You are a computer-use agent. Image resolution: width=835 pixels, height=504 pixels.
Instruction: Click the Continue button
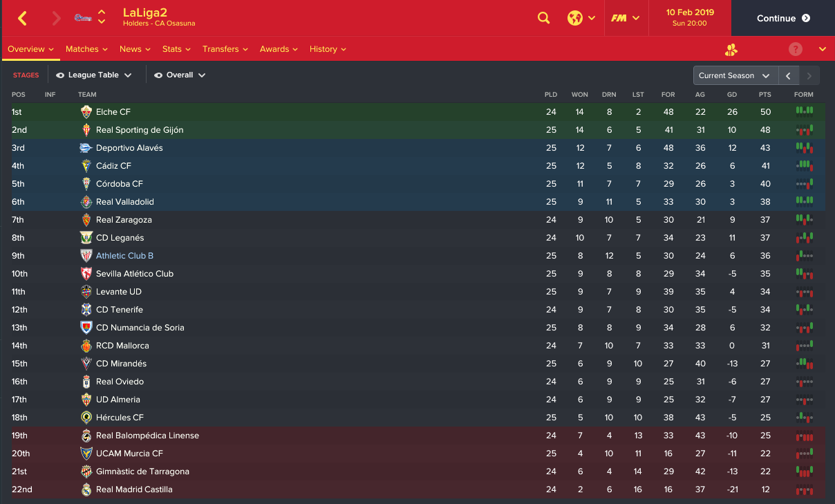[782, 19]
